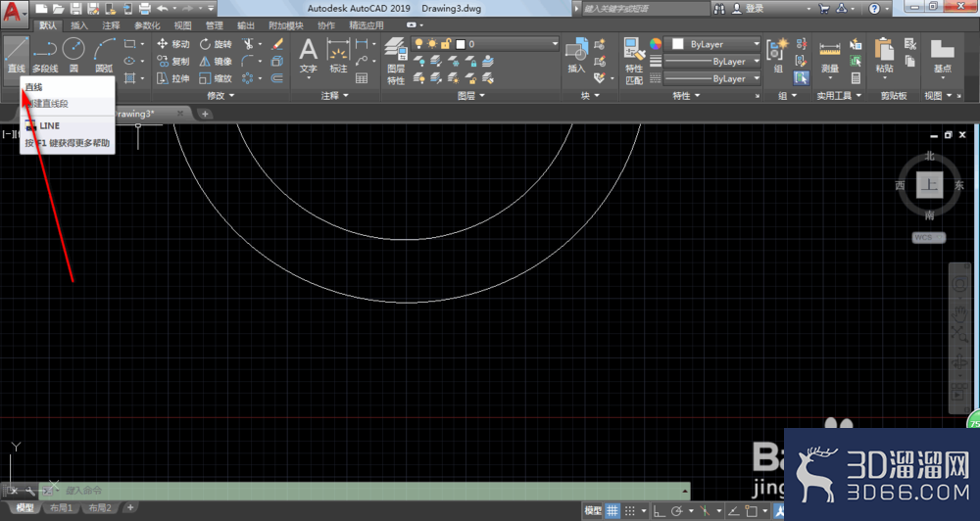
Task: Click the 标注 dimension tool
Action: (x=338, y=56)
